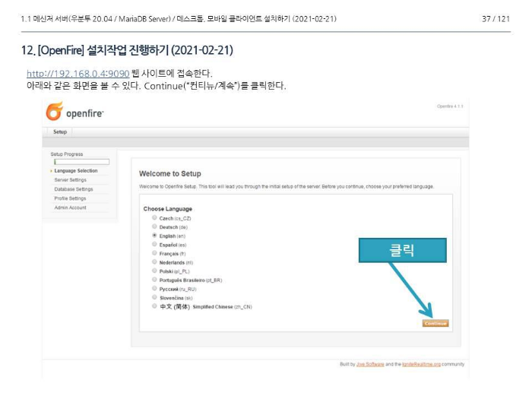
Task: Pick the Français (fr) radio button
Action: (154, 253)
